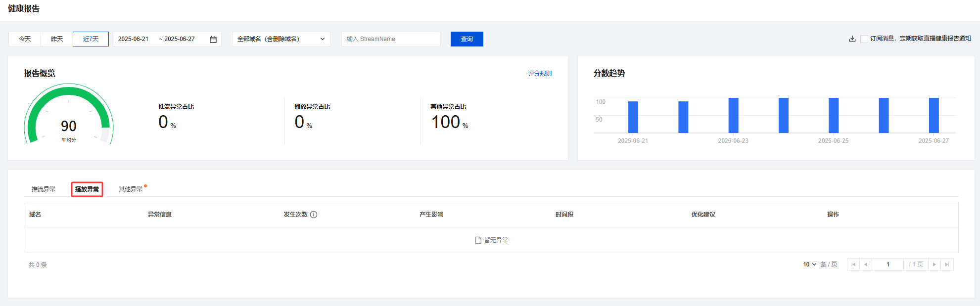Switch to the 其他异常 tab
This screenshot has height=306, width=980.
131,189
